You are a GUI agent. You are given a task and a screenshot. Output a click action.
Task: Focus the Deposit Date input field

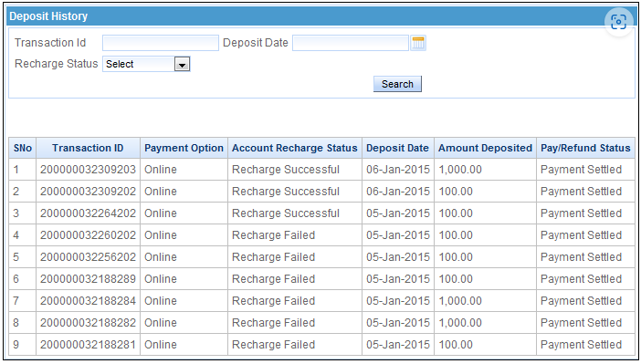point(351,43)
